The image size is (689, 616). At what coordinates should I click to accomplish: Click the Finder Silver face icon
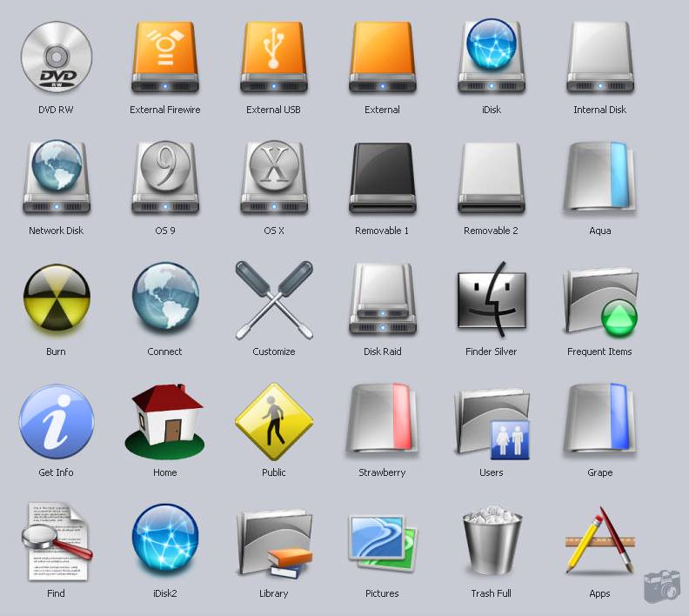pyautogui.click(x=492, y=299)
